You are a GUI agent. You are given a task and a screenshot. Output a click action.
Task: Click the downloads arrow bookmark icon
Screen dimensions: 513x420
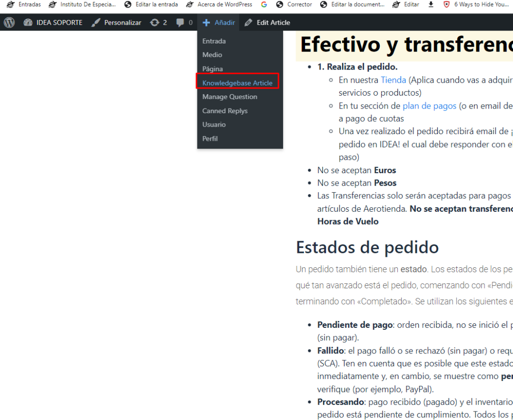click(x=431, y=4)
